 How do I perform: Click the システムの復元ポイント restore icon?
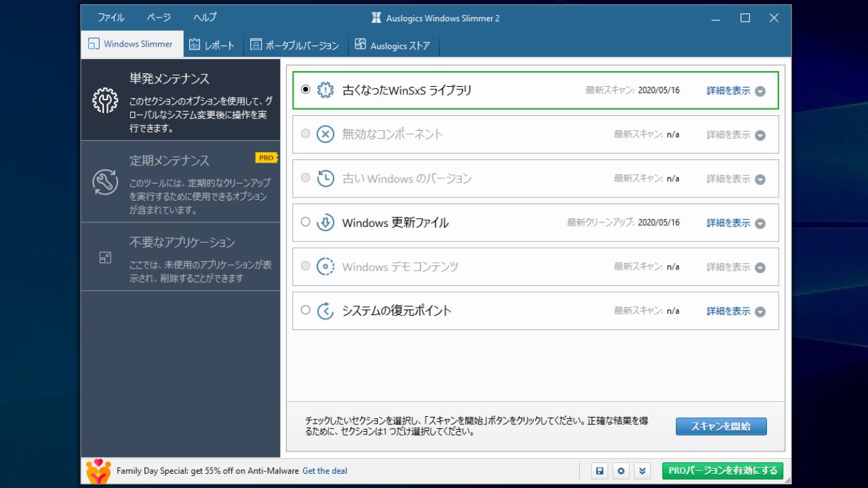click(x=325, y=310)
